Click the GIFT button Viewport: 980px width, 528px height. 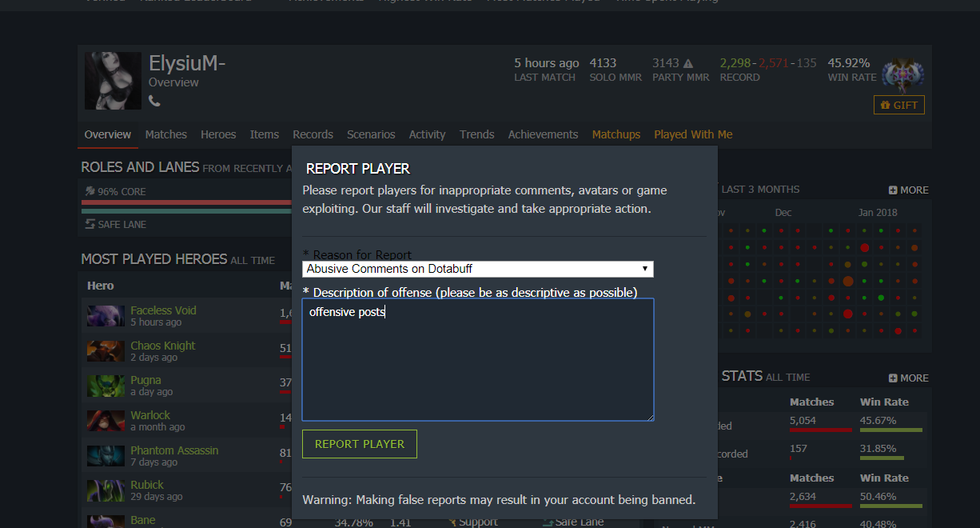click(x=899, y=105)
